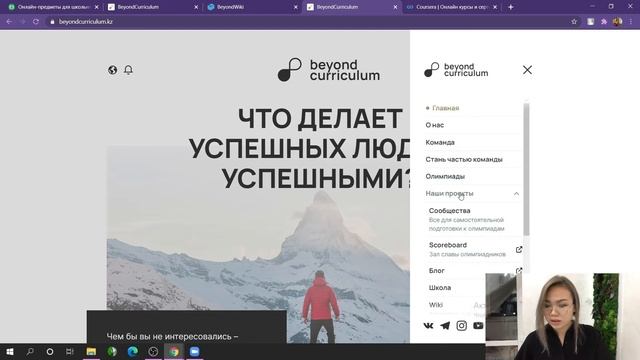
Task: Open Wiki submenu entry
Action: tap(436, 305)
